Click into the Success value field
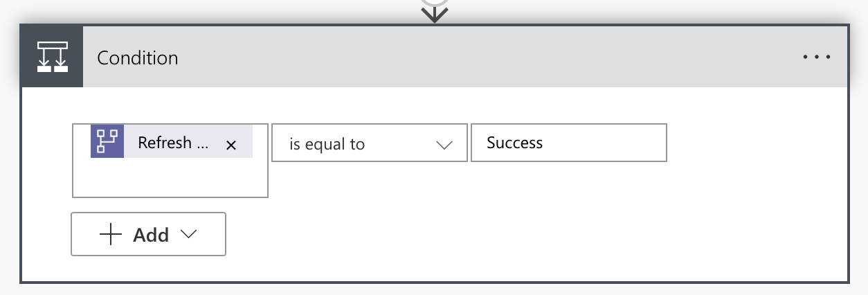Image resolution: width=868 pixels, height=295 pixels. pos(569,143)
